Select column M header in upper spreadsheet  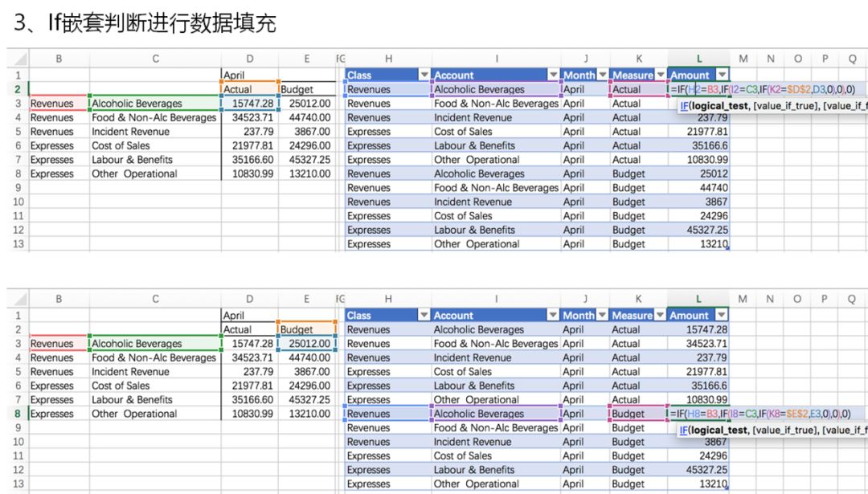(x=743, y=59)
